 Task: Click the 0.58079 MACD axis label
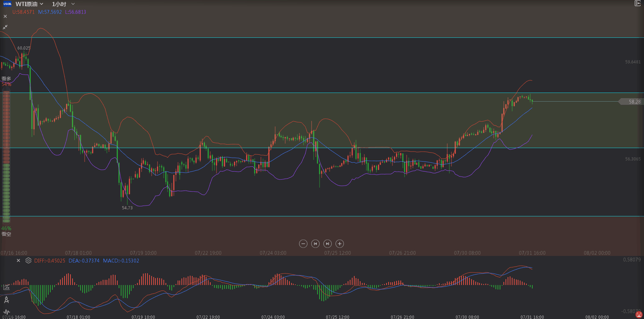point(632,260)
